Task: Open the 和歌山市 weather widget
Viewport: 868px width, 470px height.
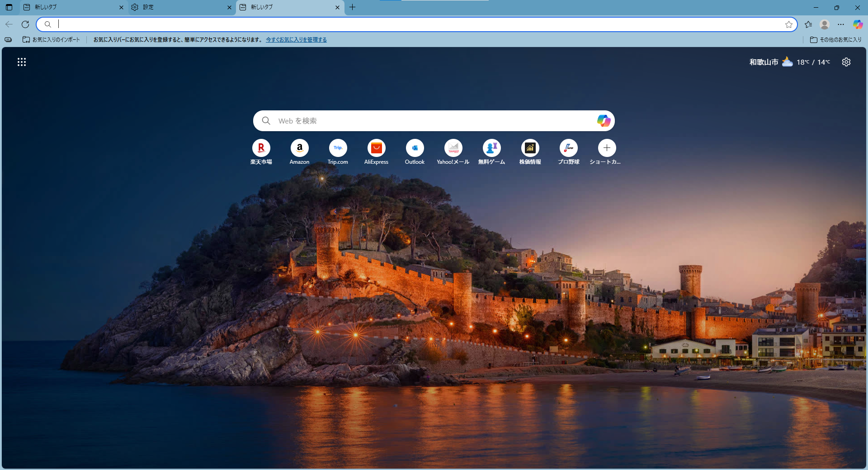Action: click(x=789, y=62)
